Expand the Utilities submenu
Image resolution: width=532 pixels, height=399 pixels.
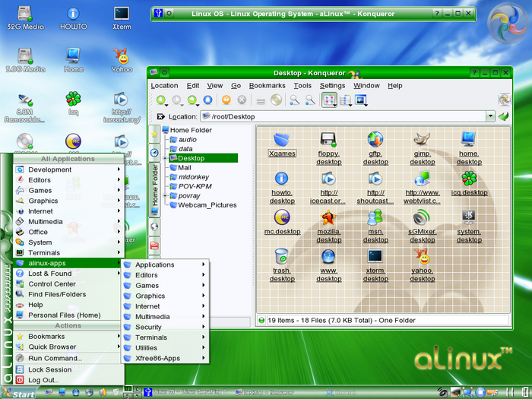[x=165, y=348]
